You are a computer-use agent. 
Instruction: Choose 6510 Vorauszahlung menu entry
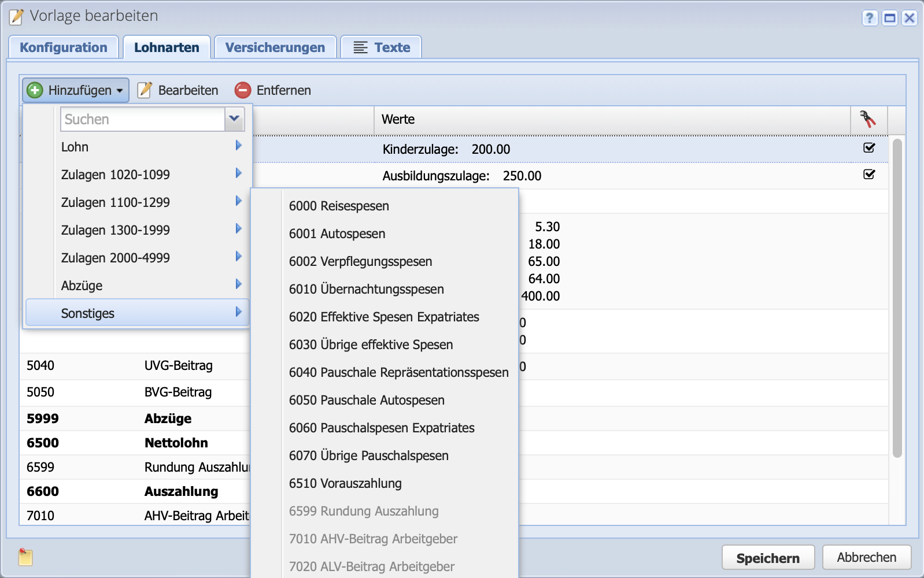click(345, 483)
